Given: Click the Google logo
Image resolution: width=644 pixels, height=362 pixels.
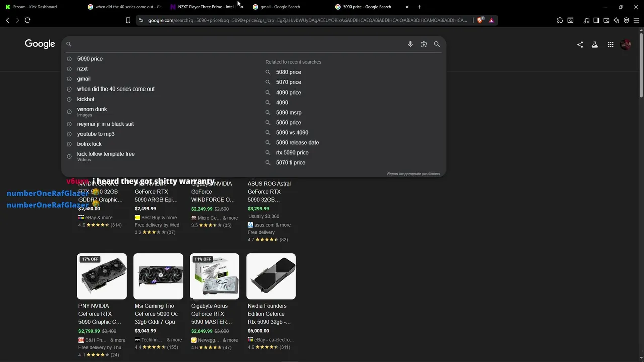Looking at the screenshot, I should coord(40,44).
